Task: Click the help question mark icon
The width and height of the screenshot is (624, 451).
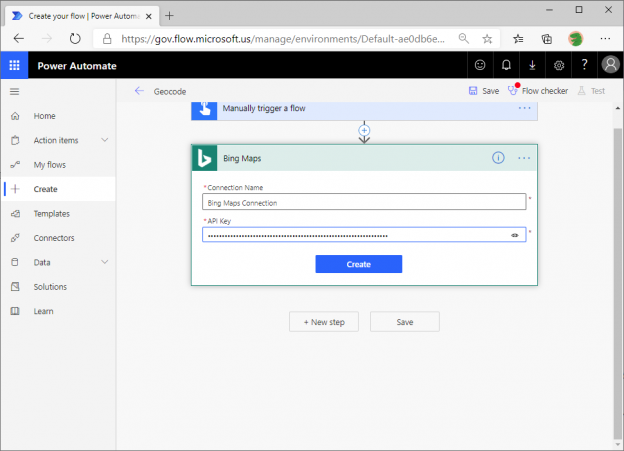Action: pyautogui.click(x=584, y=66)
